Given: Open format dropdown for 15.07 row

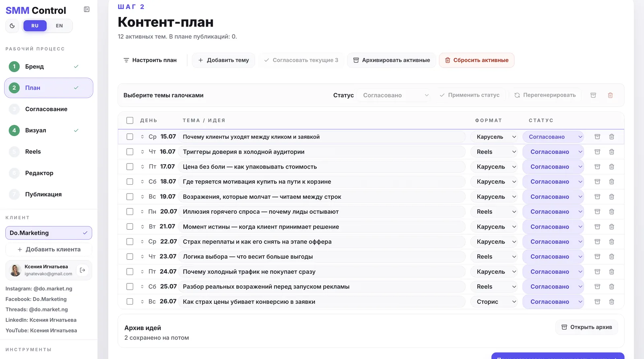Looking at the screenshot, I should coord(494,137).
